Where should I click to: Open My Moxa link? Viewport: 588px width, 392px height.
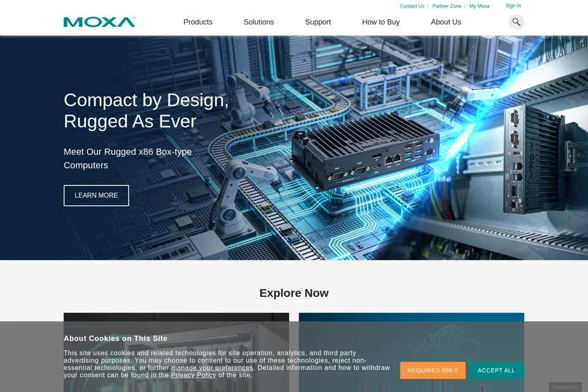[479, 6]
